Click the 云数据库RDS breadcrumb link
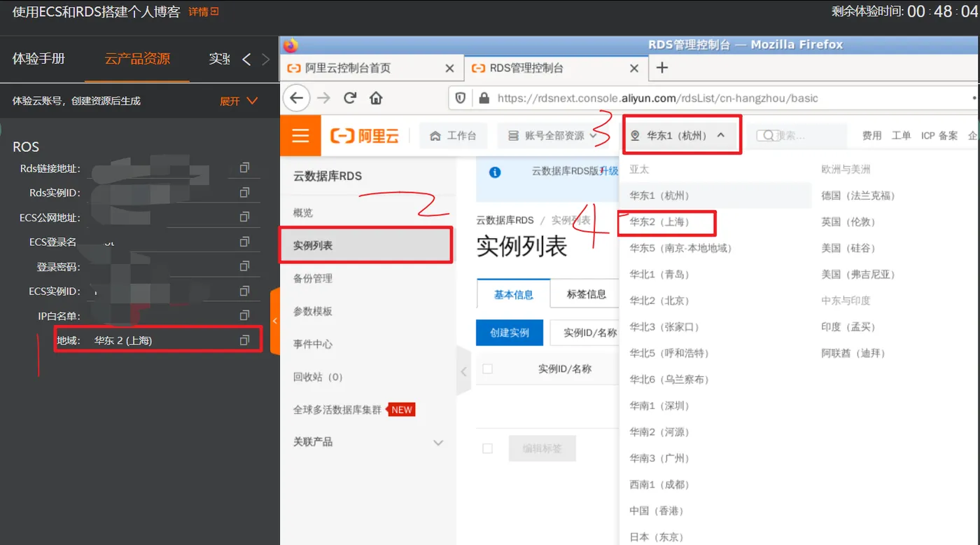 505,220
